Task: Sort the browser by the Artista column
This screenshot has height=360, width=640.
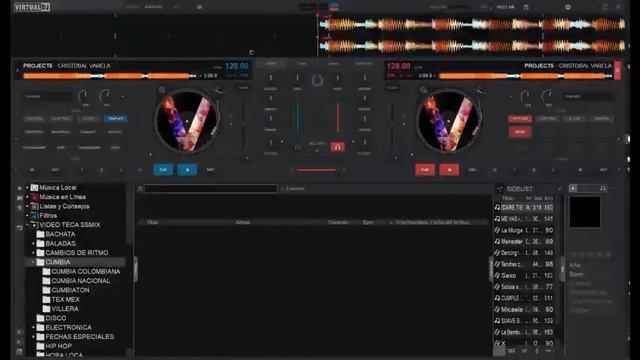Action: click(243, 222)
